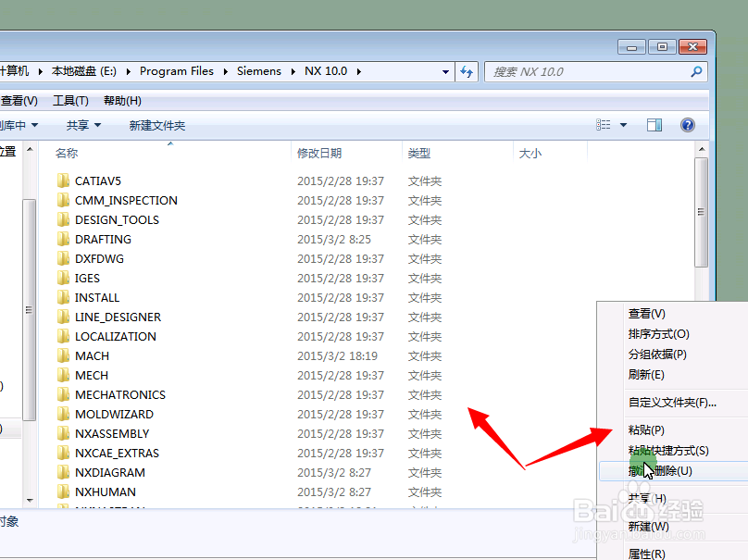Select the MACH date 2015/3/2 18:19
Image resolution: width=748 pixels, height=560 pixels.
click(337, 355)
